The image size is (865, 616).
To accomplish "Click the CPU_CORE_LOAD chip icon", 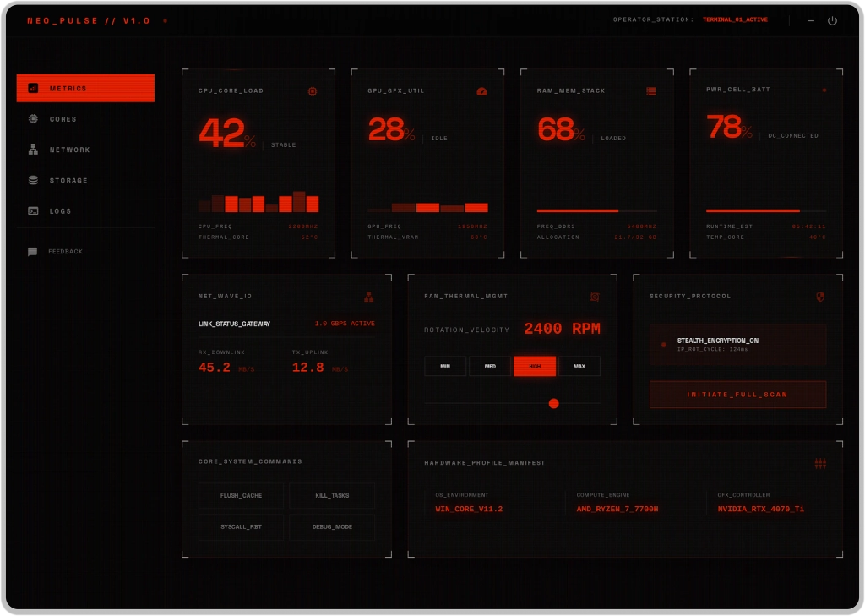I will pyautogui.click(x=313, y=91).
